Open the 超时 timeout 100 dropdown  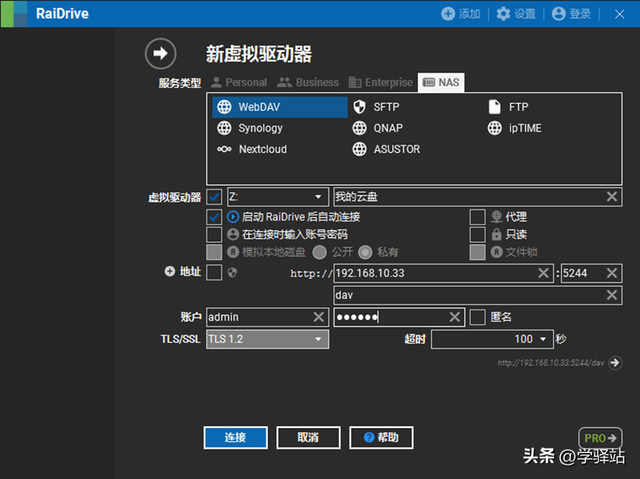tap(492, 339)
